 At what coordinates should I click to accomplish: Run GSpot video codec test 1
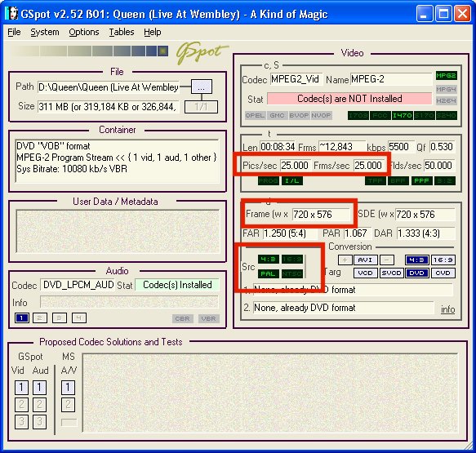pos(21,388)
